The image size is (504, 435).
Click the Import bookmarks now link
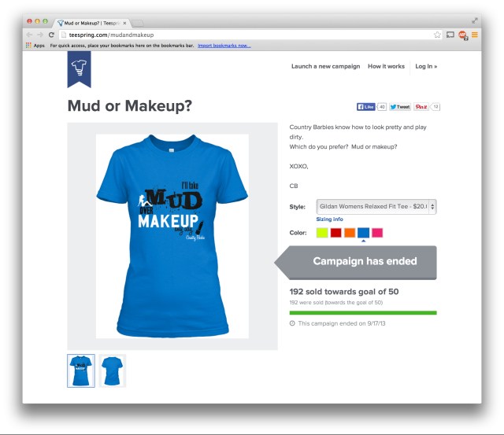click(224, 46)
